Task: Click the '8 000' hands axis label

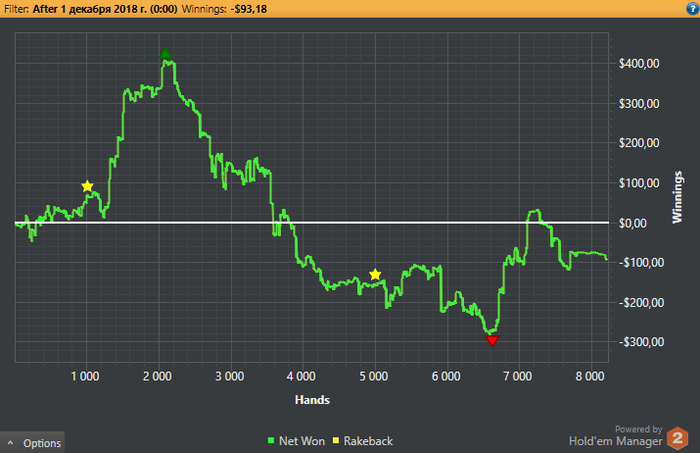Action: pyautogui.click(x=590, y=376)
